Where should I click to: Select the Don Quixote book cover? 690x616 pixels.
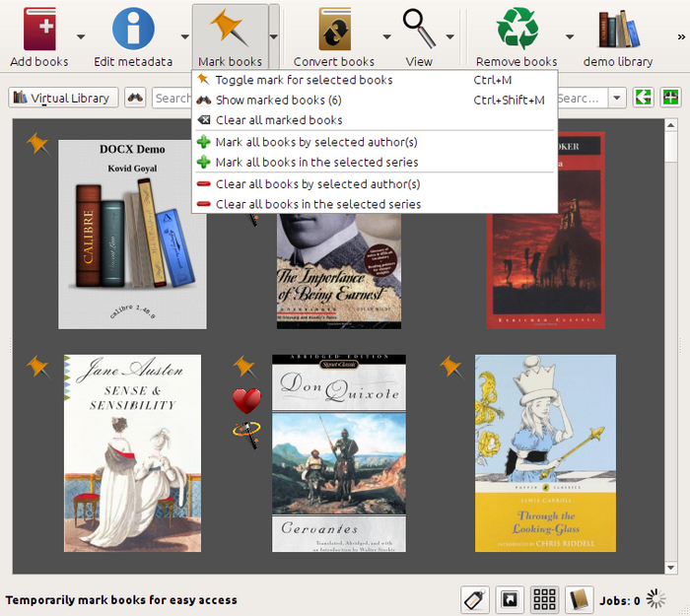339,453
